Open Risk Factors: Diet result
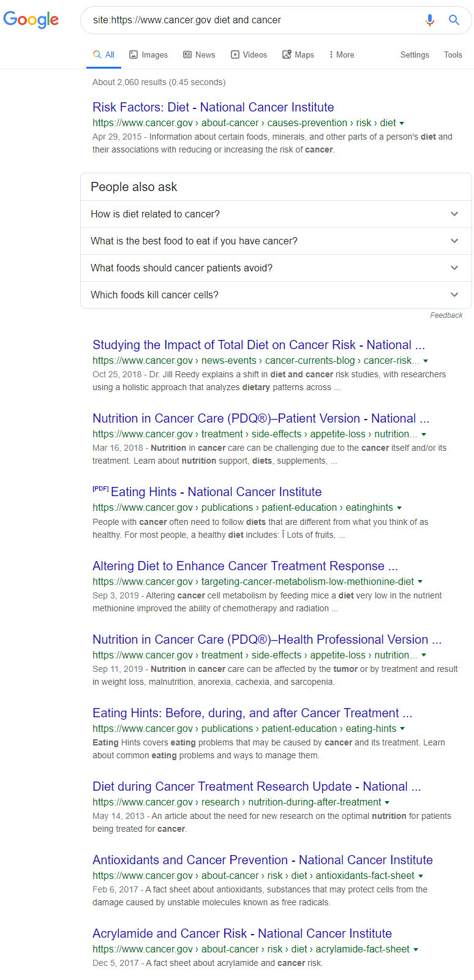474x980 pixels. (x=213, y=107)
